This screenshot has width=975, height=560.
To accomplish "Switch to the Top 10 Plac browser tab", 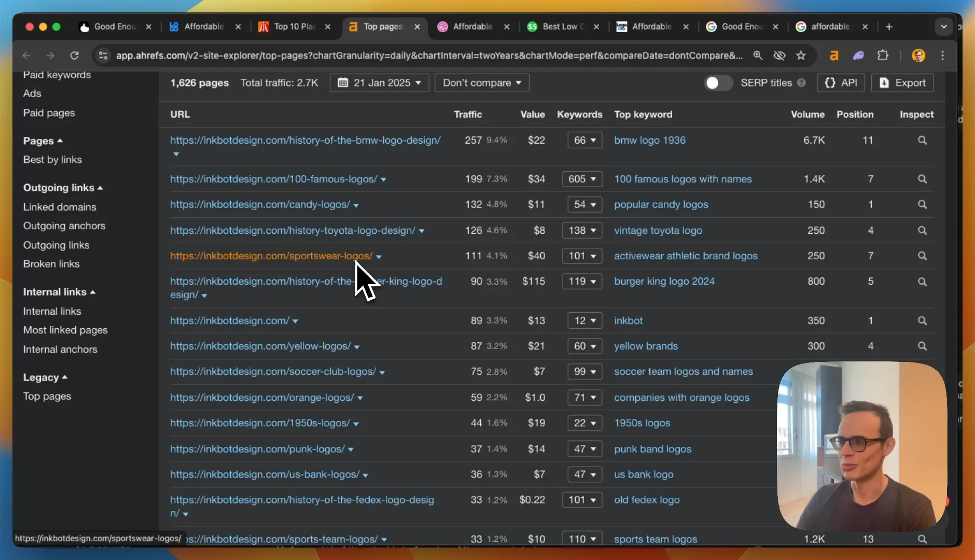I will point(295,26).
